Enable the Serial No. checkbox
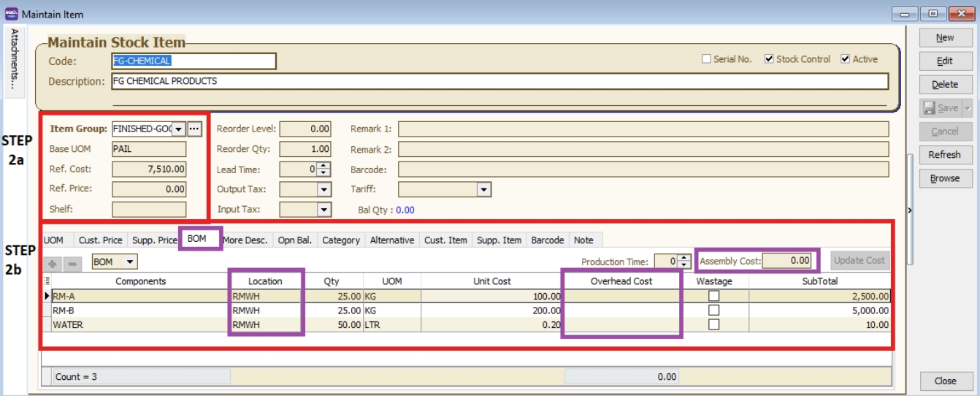 [x=706, y=59]
